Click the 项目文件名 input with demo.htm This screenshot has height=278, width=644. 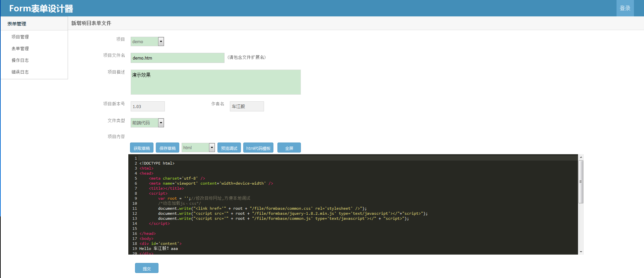tap(177, 58)
